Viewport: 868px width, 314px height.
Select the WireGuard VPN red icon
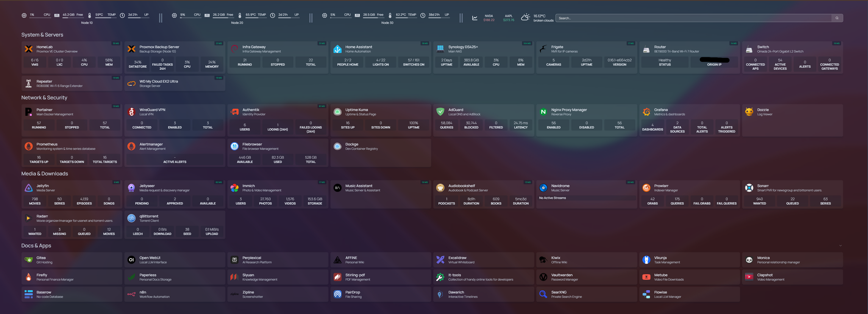point(131,112)
